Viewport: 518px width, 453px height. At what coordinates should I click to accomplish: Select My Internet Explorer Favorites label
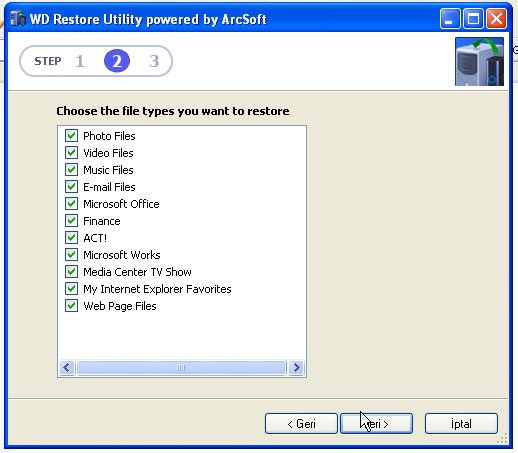[157, 289]
